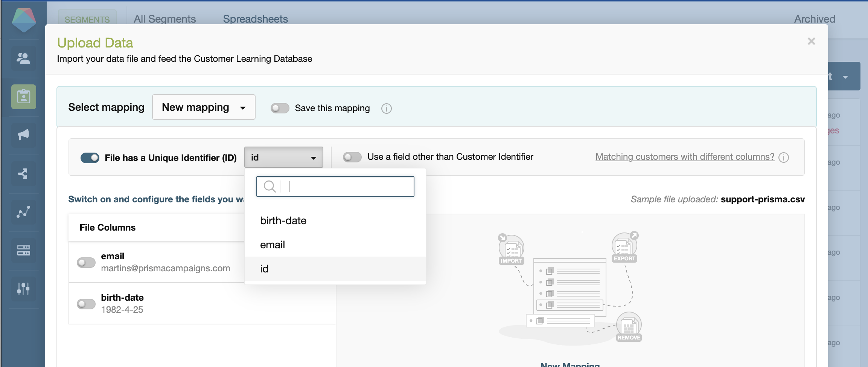Open the New mapping dropdown
Screen dimensions: 868x367
point(204,107)
